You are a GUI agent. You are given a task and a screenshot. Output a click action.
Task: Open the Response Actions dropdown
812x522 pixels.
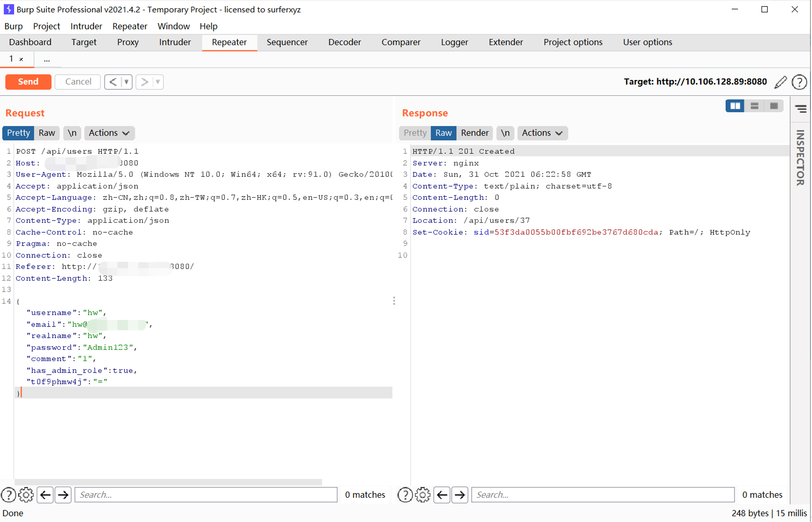click(x=542, y=133)
